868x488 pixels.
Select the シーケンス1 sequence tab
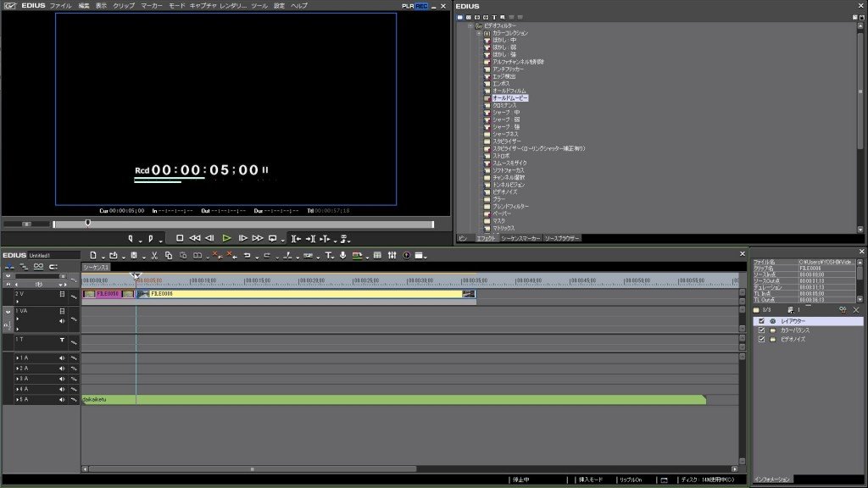pos(96,267)
